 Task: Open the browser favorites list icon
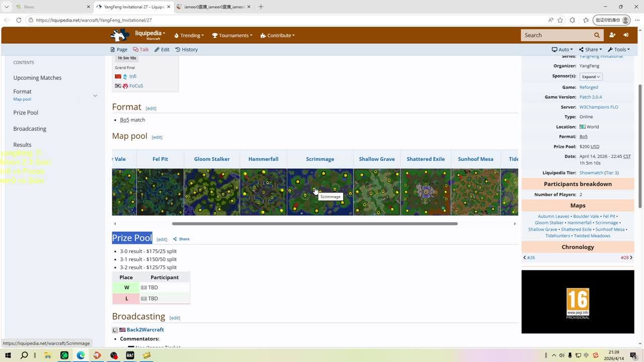pos(586,20)
